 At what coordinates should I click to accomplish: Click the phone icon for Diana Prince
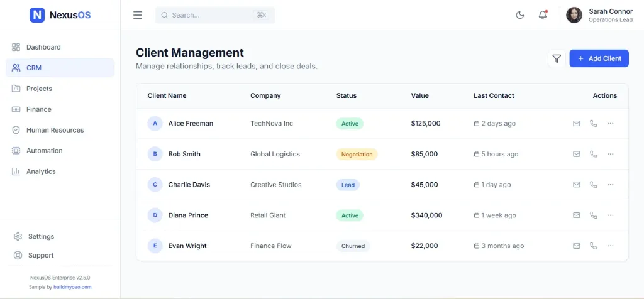(593, 215)
